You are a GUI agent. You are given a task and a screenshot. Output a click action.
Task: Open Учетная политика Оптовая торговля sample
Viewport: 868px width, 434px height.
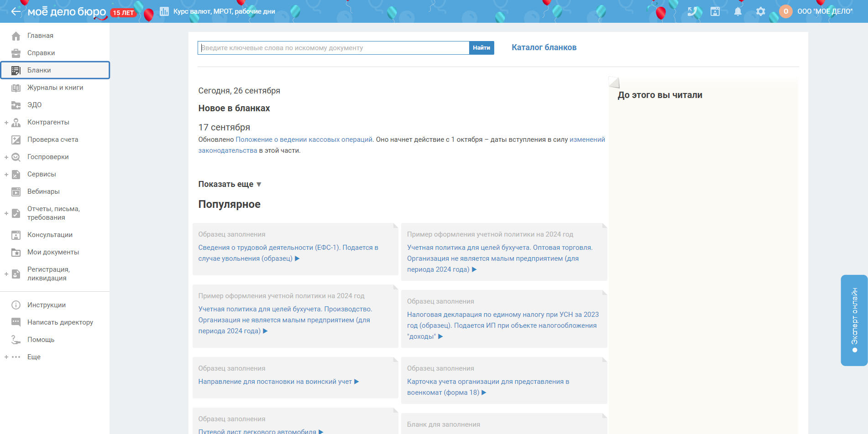tap(500, 258)
